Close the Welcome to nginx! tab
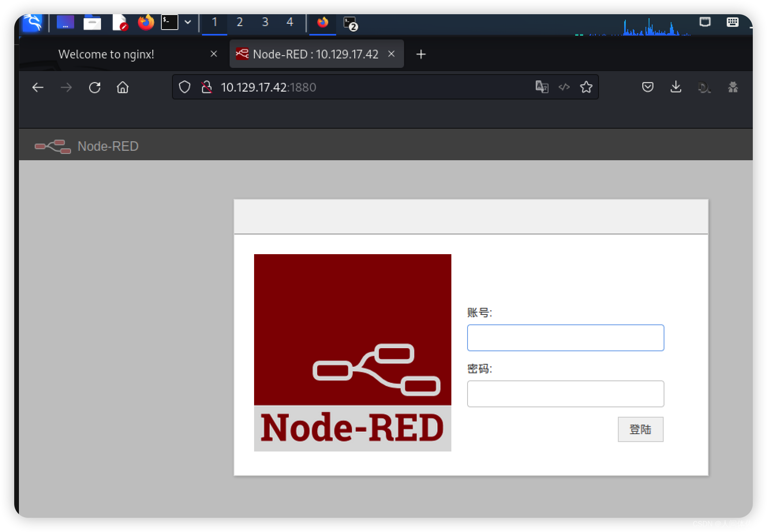The height and width of the screenshot is (532, 767). point(214,54)
